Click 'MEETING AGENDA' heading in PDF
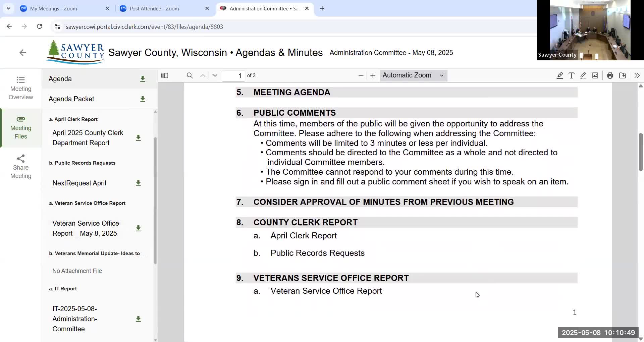Image resolution: width=644 pixels, height=342 pixels. pos(292,92)
